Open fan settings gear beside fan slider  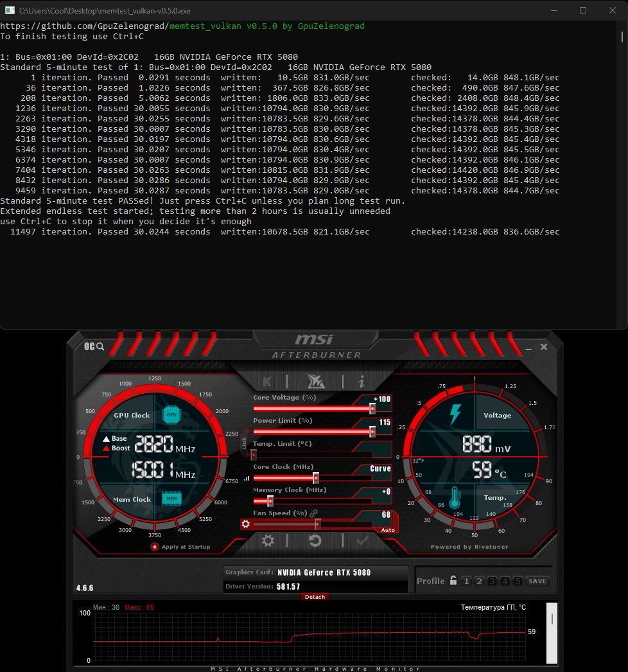[x=245, y=524]
